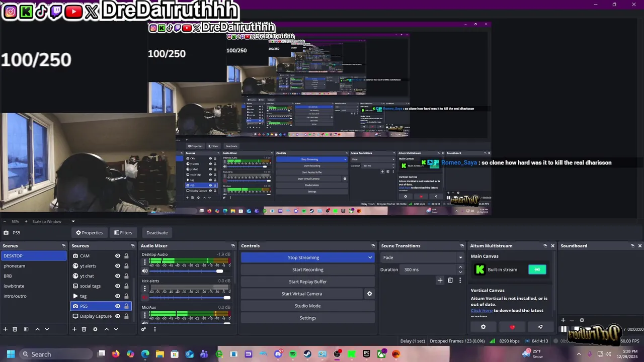Click the red heart donate button
Screen dimensions: 644x362
[x=512, y=327]
